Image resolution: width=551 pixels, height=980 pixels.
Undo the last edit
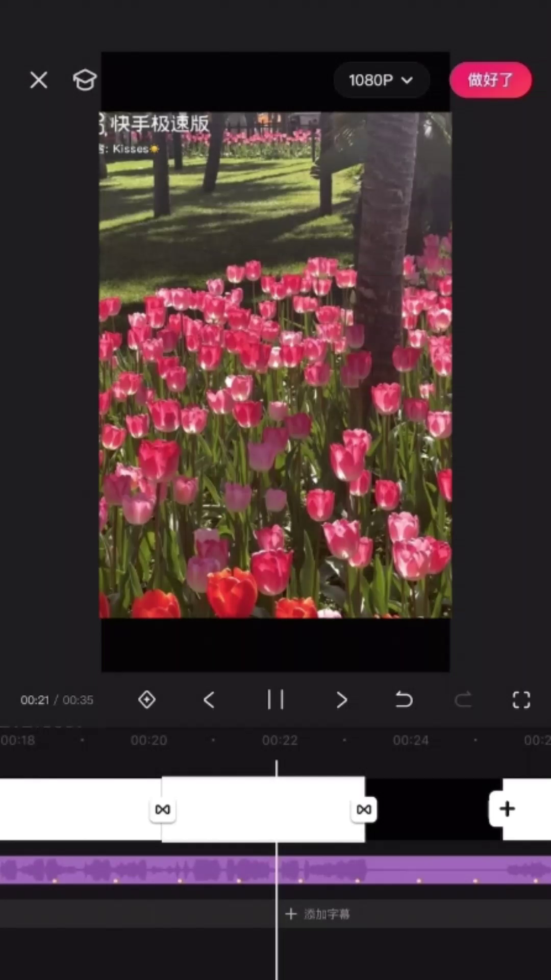pyautogui.click(x=404, y=699)
